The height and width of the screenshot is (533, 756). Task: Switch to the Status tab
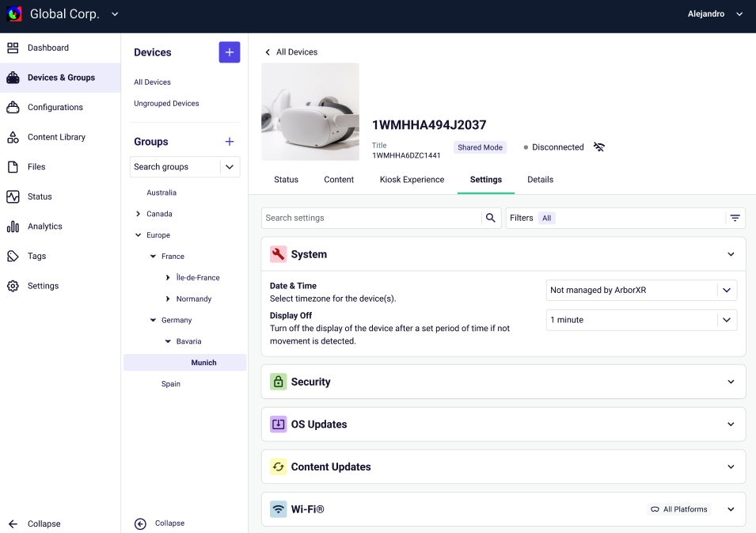286,180
